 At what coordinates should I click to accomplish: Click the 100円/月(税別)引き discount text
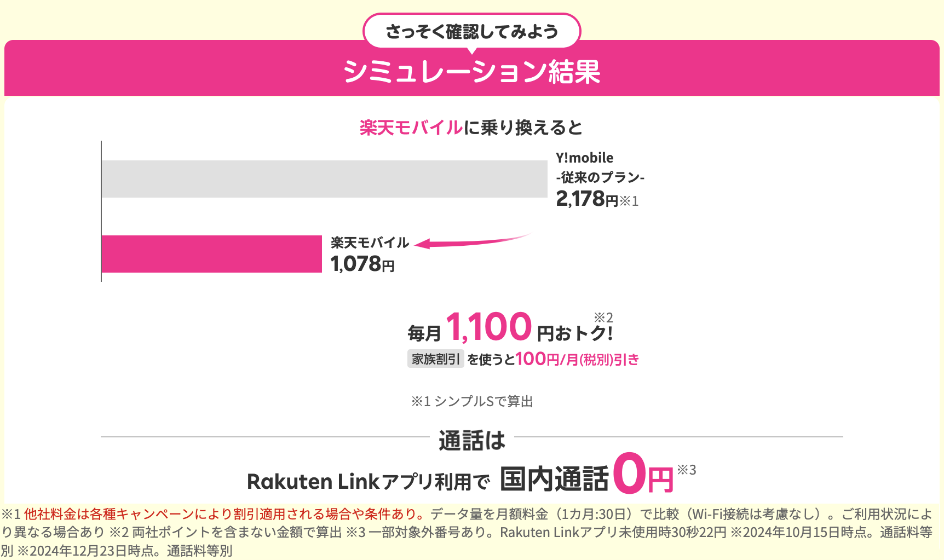pyautogui.click(x=577, y=359)
